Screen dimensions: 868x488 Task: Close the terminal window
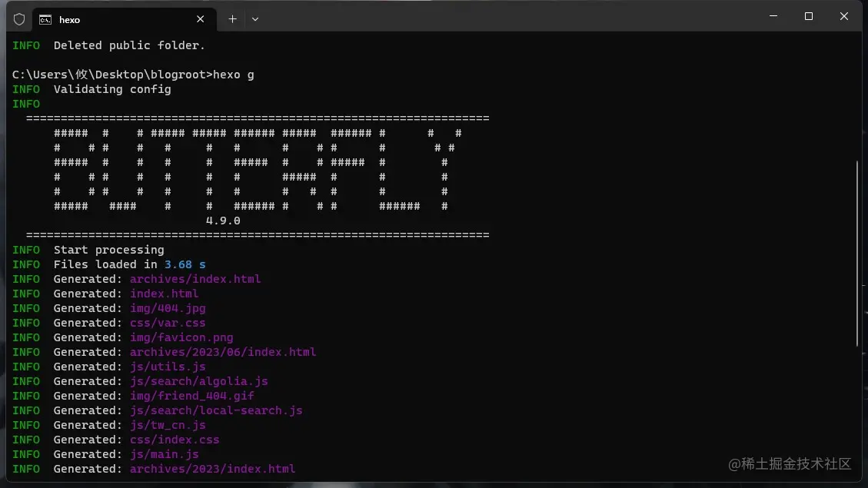843,16
